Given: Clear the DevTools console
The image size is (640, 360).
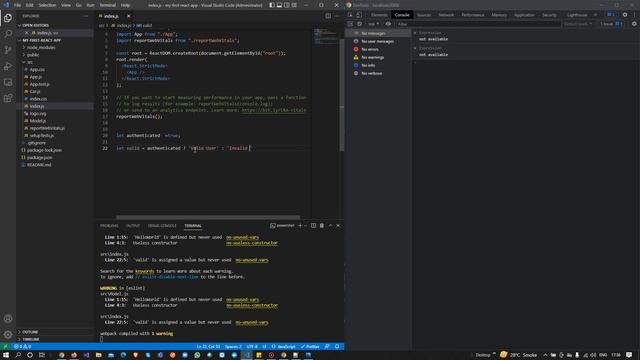Looking at the screenshot, I should (360, 24).
